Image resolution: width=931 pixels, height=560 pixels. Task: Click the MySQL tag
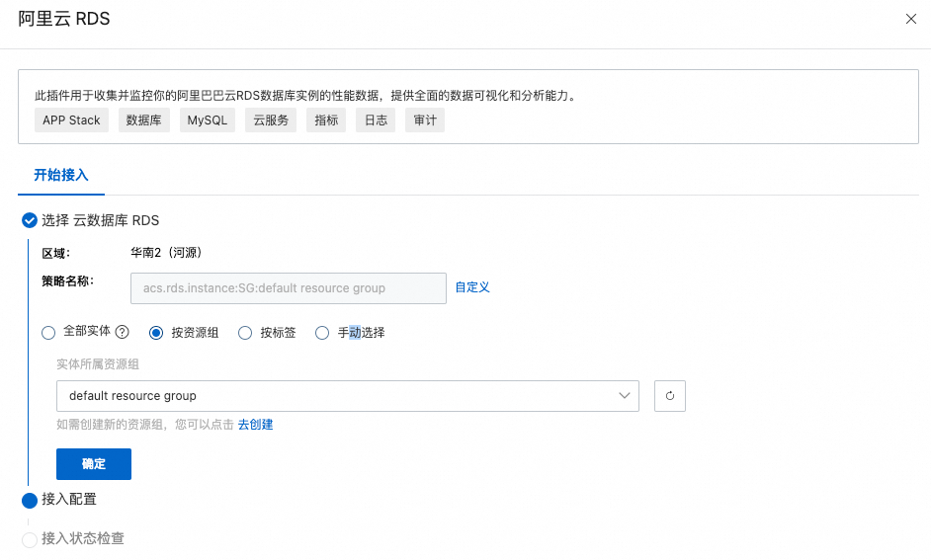pos(208,120)
